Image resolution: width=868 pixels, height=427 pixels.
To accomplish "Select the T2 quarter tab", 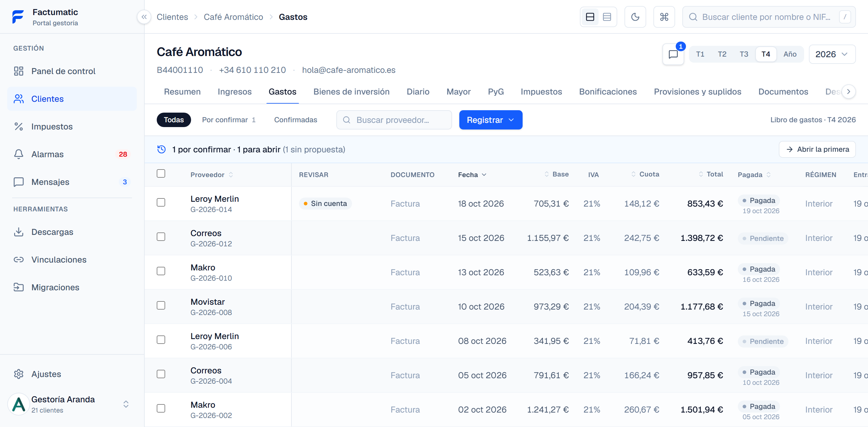I will click(722, 54).
